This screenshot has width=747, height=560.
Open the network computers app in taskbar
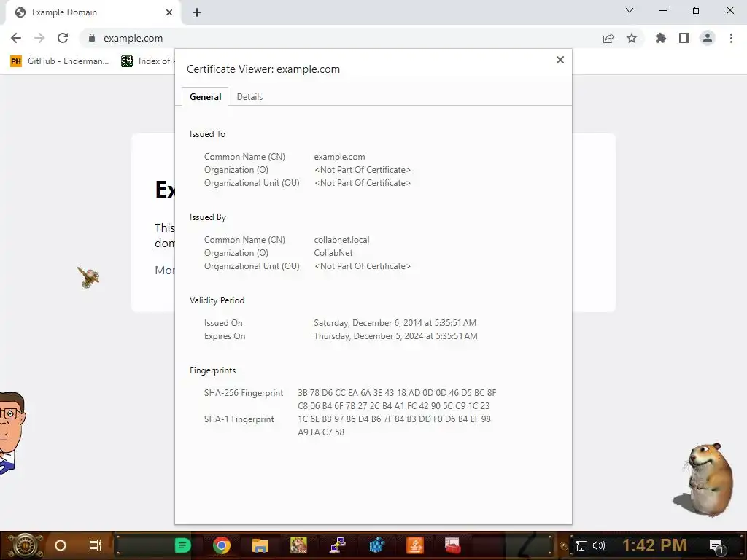pyautogui.click(x=338, y=545)
